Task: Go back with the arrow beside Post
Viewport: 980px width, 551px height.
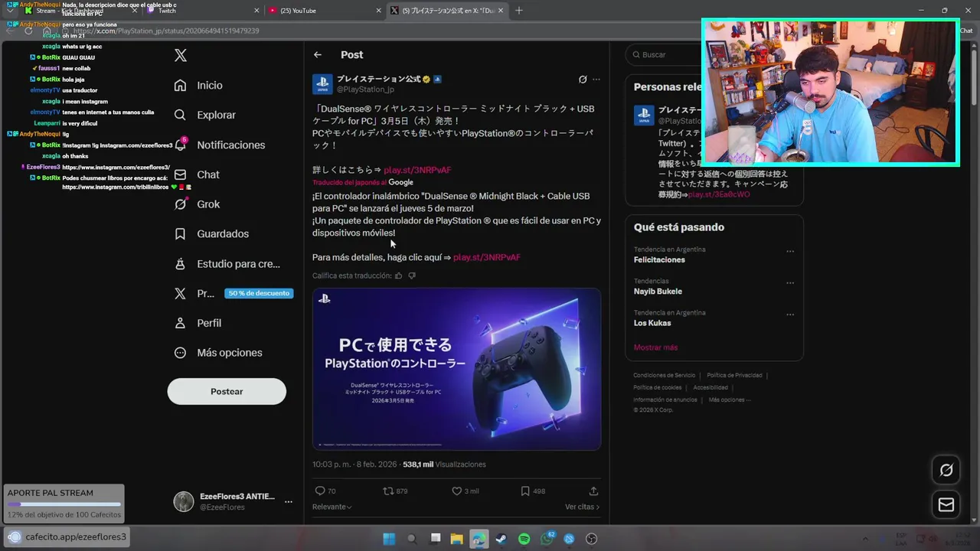Action: click(x=318, y=54)
